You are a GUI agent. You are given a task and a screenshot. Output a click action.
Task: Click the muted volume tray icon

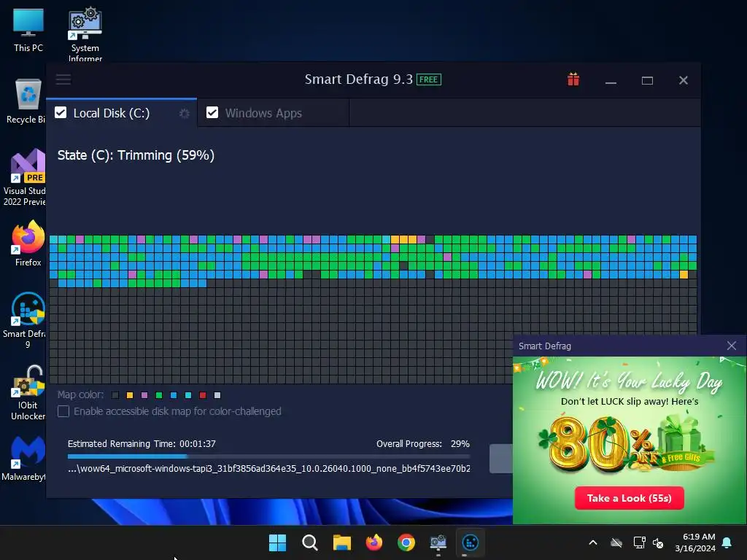coord(658,542)
